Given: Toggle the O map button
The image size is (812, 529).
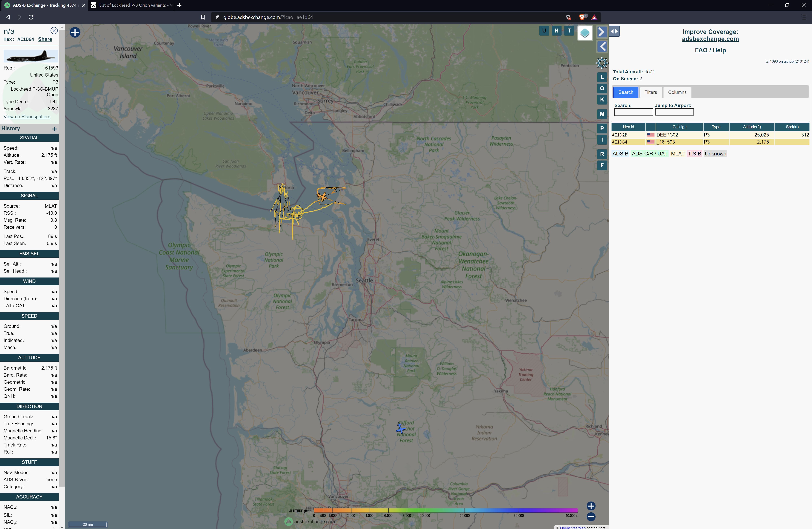Looking at the screenshot, I should click(602, 88).
